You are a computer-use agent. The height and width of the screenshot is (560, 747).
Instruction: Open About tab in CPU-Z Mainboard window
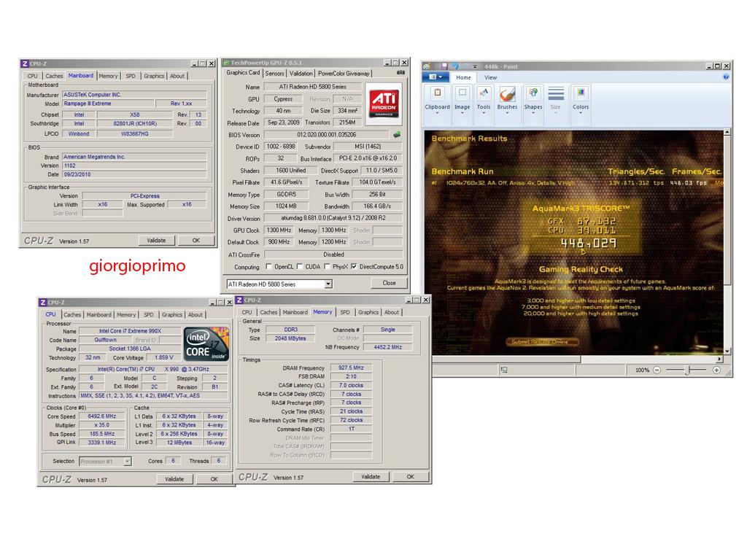click(x=177, y=76)
